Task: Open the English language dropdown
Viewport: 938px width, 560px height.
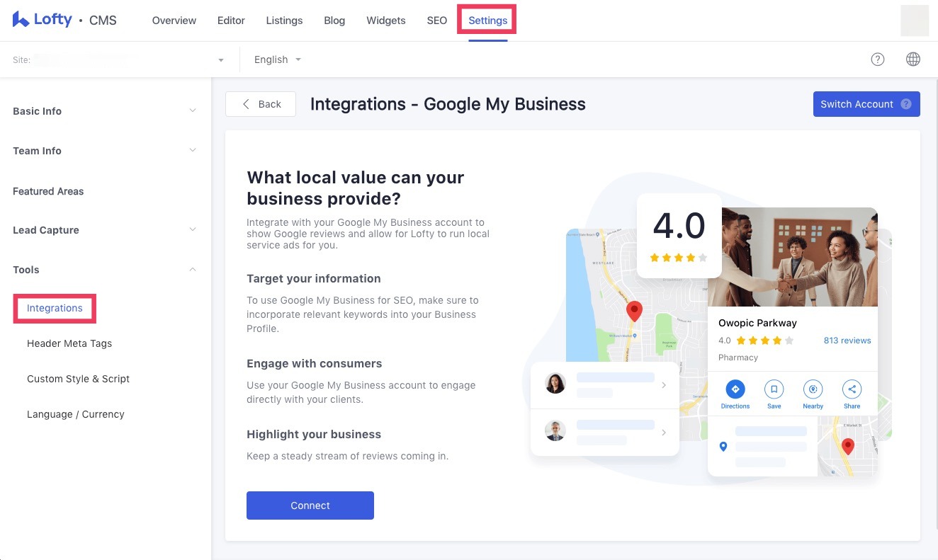Action: 278,59
